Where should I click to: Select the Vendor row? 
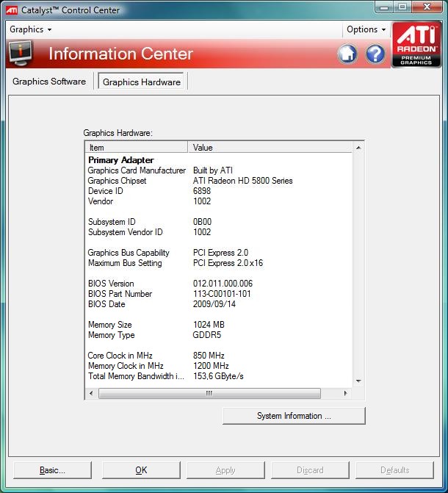(x=219, y=201)
